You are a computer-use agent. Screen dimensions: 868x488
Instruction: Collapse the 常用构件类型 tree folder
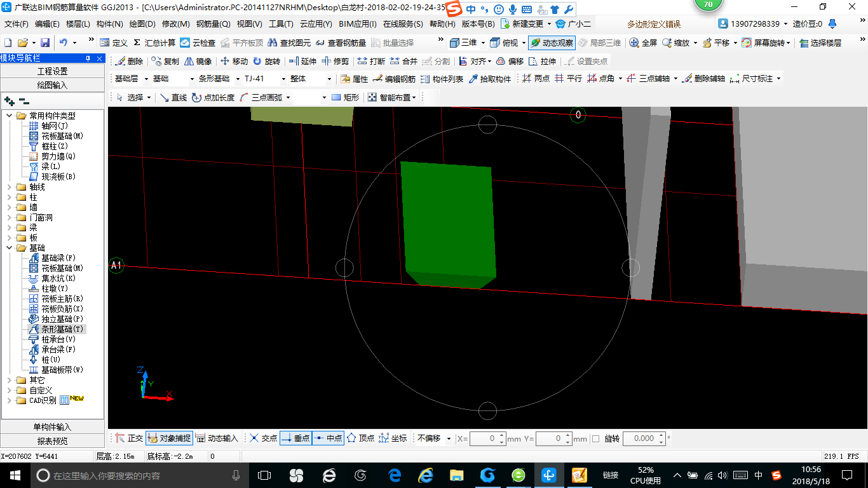[x=10, y=116]
